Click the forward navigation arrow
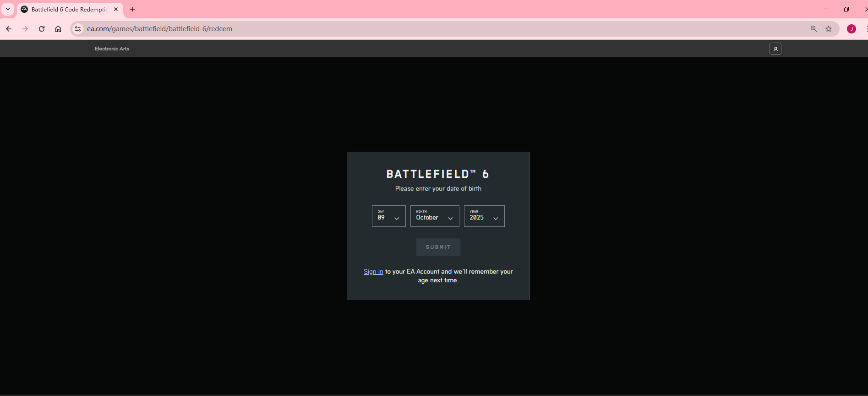 pos(25,29)
